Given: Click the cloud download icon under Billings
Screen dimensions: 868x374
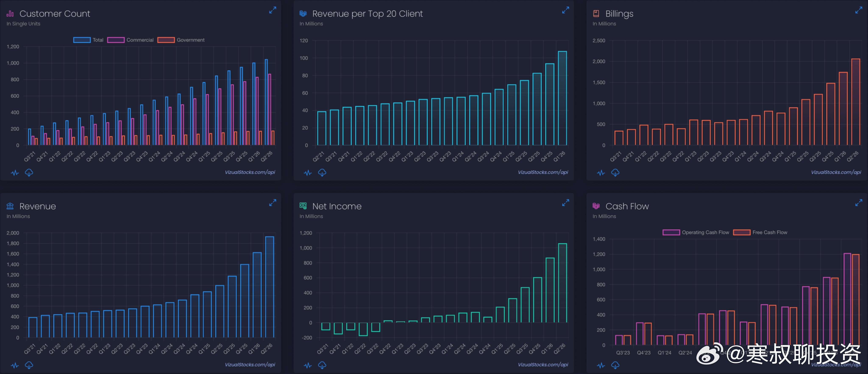Looking at the screenshot, I should point(615,173).
